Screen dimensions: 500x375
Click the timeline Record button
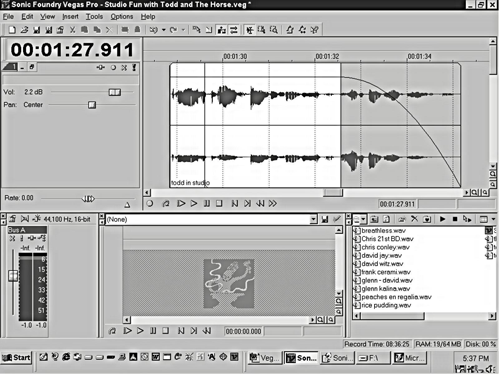[150, 203]
